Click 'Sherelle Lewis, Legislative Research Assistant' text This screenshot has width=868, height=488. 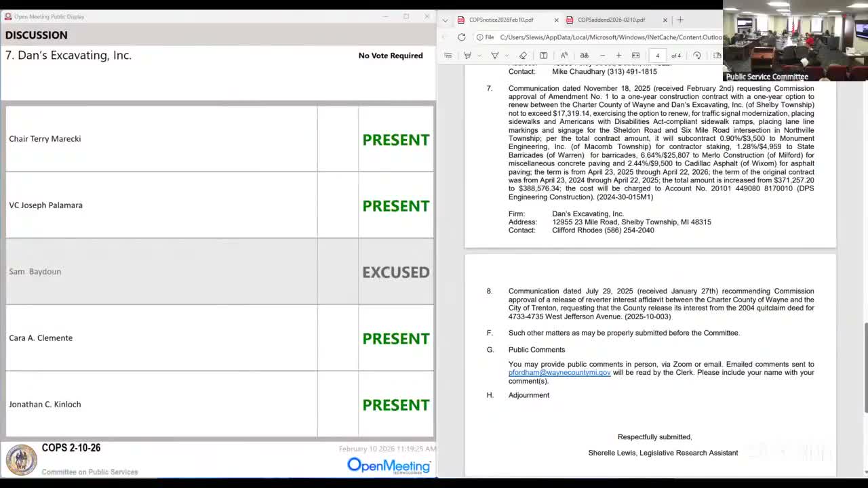663,453
